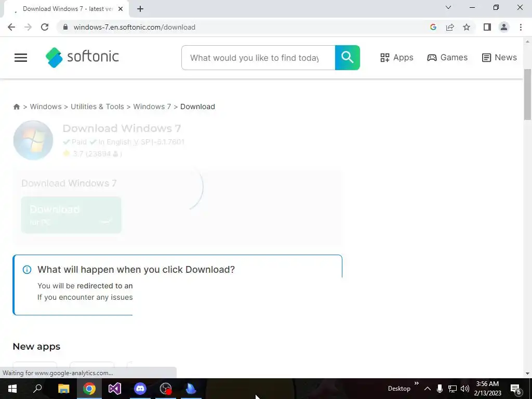Open OBS Studio from taskbar
The width and height of the screenshot is (532, 399).
point(166,389)
